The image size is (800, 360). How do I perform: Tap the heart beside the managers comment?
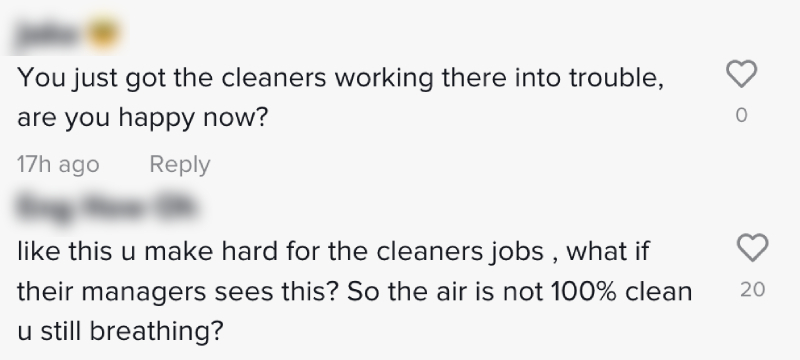click(x=753, y=248)
